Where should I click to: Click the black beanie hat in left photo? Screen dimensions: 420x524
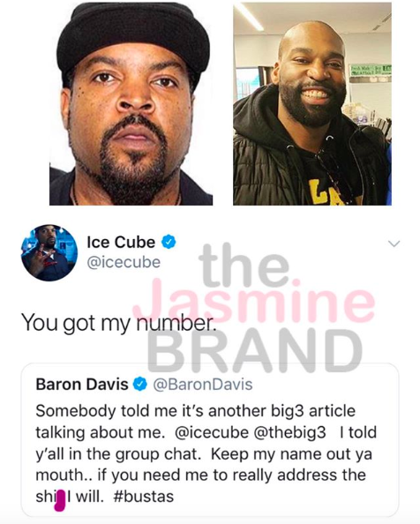[133, 35]
